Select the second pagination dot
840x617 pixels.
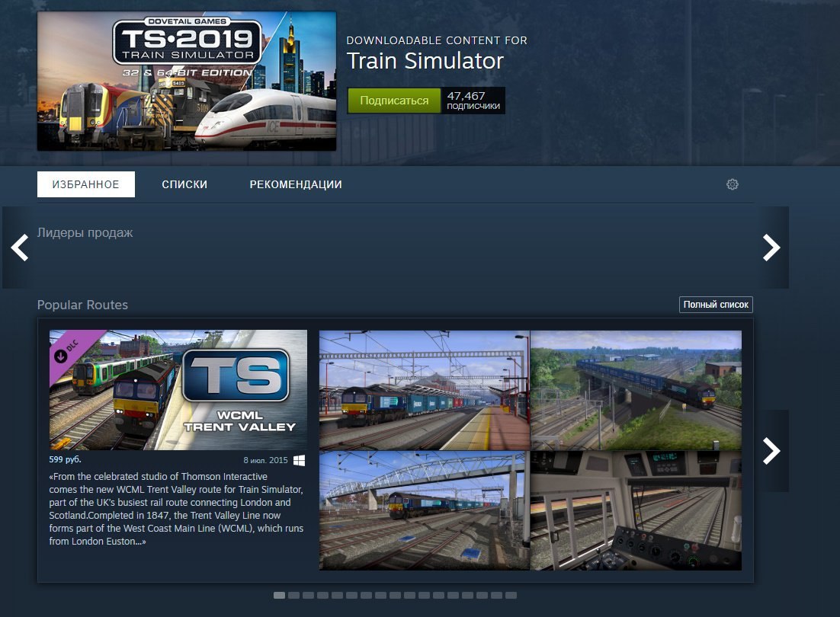point(293,595)
